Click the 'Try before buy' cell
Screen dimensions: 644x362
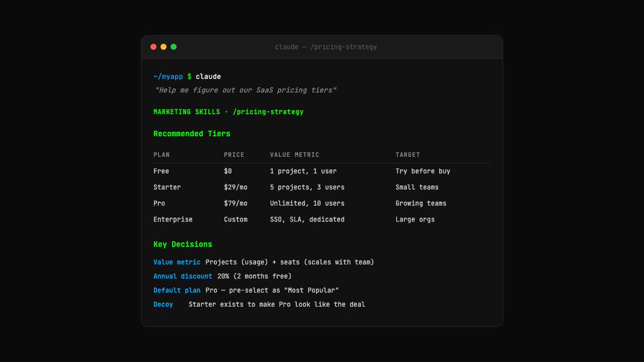coord(423,171)
